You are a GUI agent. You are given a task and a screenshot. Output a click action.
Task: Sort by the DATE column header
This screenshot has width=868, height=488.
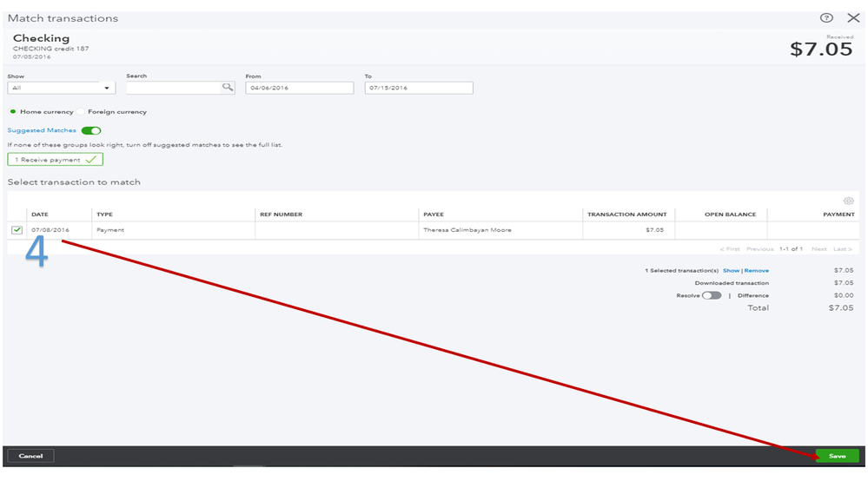[40, 214]
